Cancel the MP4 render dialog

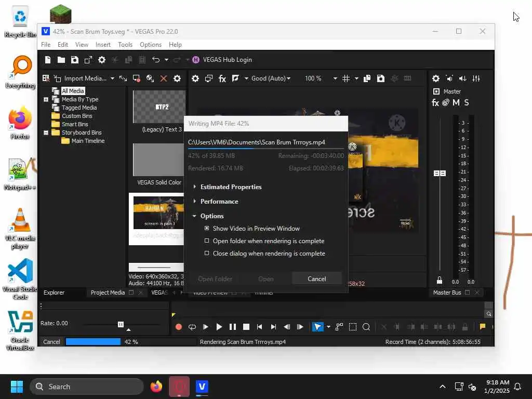click(316, 278)
